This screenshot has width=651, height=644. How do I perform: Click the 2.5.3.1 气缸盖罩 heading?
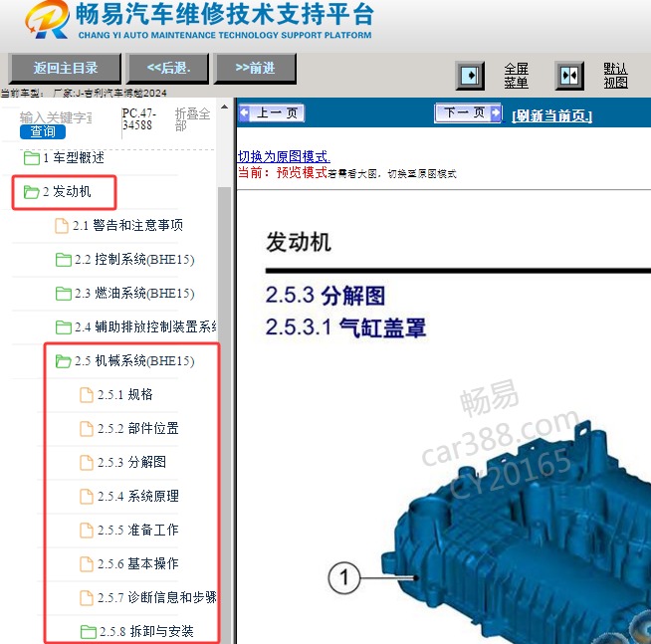coord(345,327)
